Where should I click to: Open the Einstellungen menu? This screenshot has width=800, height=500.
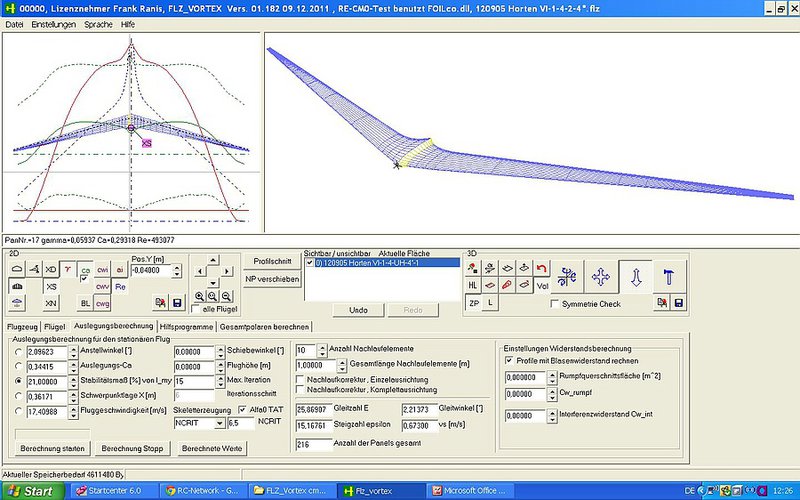tap(52, 22)
